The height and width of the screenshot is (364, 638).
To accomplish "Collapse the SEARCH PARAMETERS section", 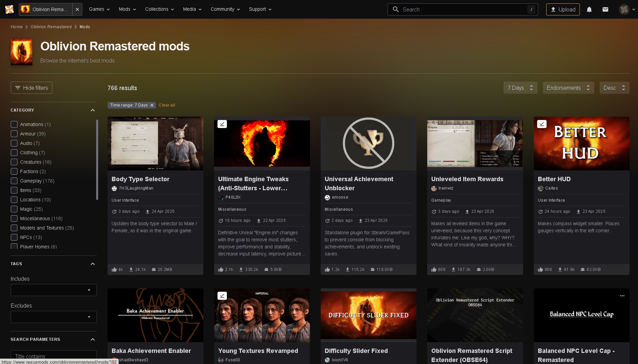I will click(x=93, y=339).
